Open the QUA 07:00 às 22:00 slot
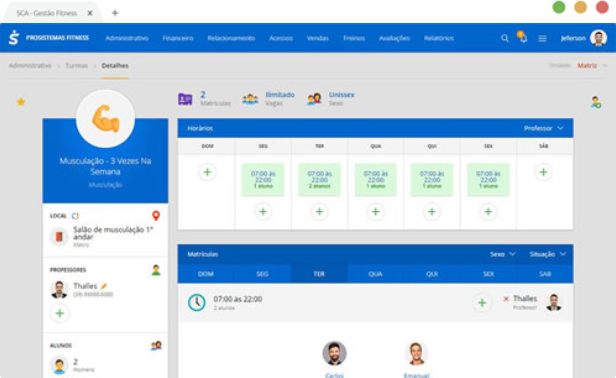The width and height of the screenshot is (616, 378). click(x=376, y=180)
